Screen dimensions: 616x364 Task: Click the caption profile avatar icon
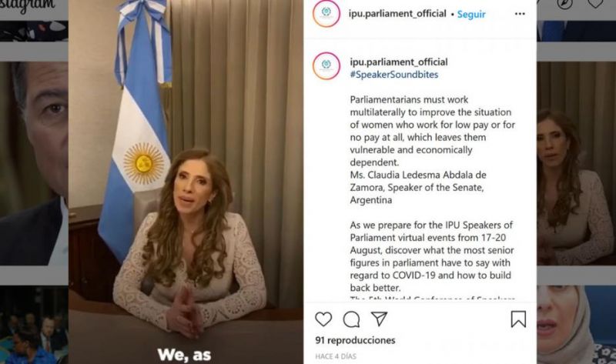coord(326,66)
